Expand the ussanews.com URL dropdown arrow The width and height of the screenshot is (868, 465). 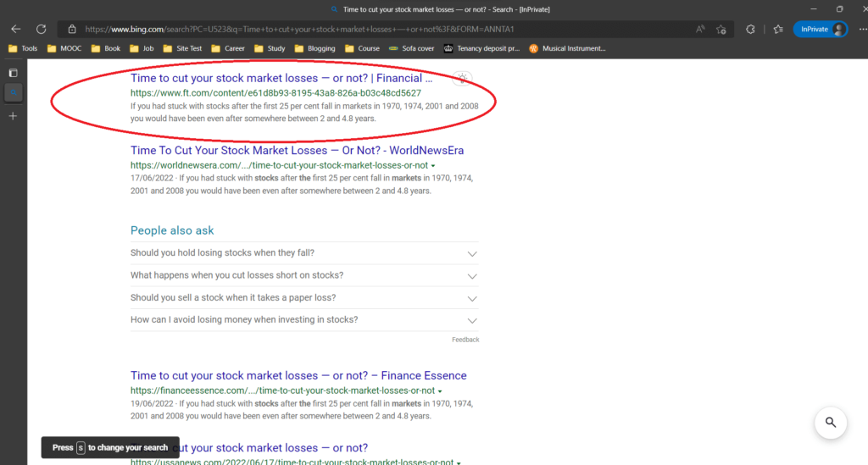pos(459,462)
